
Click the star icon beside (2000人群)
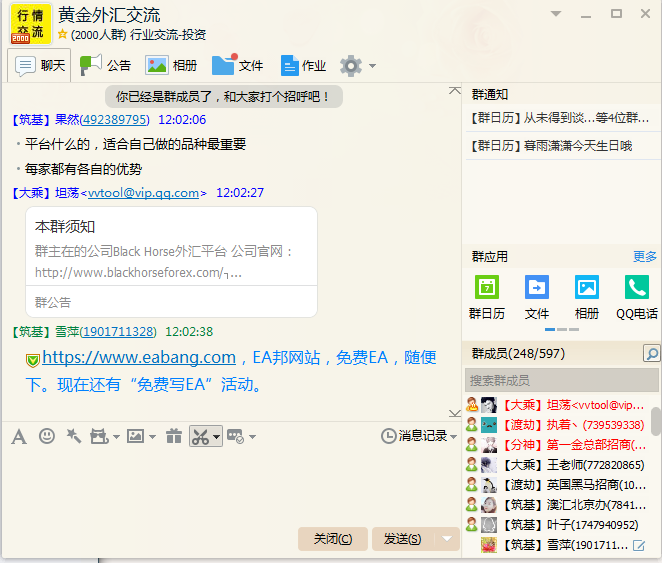pos(62,34)
